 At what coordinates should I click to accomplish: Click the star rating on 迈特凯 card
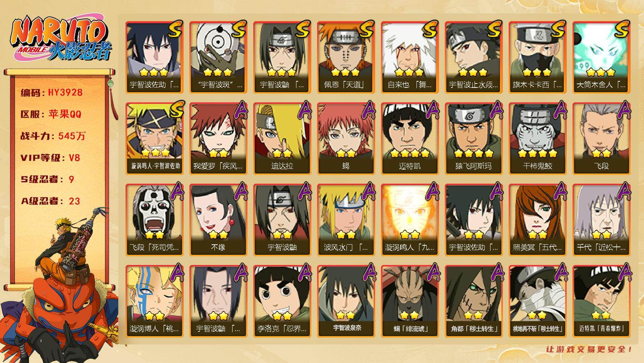[409, 153]
